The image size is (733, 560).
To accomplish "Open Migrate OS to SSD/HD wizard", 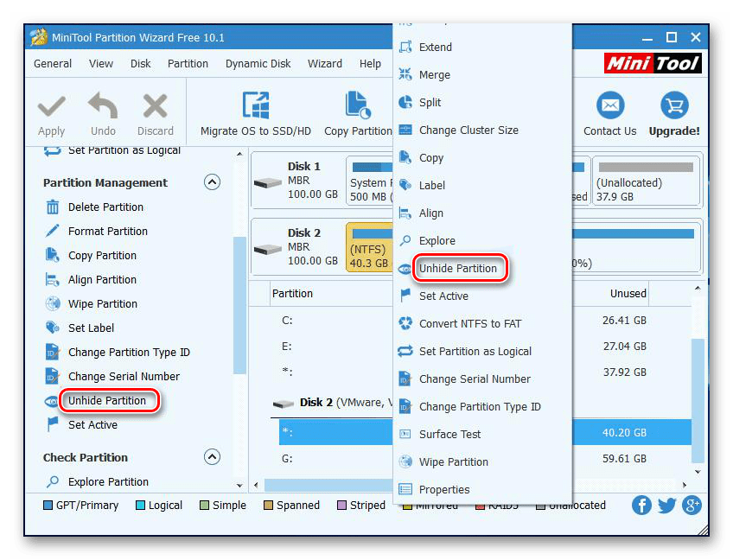I will tap(255, 106).
